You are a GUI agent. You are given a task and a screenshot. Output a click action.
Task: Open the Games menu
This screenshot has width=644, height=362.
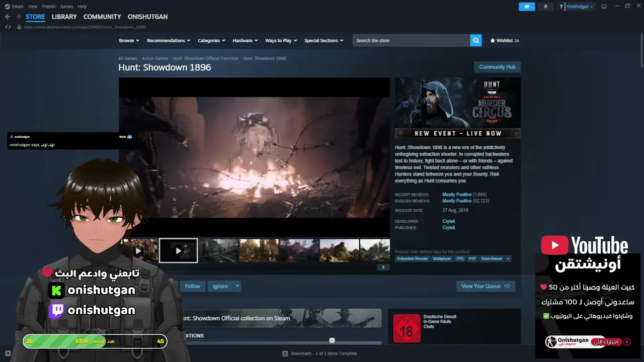point(66,7)
